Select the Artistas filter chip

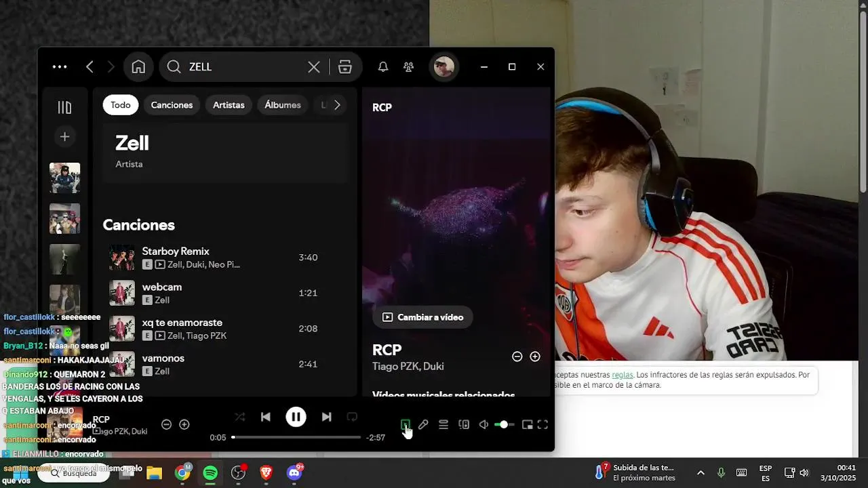pos(229,105)
